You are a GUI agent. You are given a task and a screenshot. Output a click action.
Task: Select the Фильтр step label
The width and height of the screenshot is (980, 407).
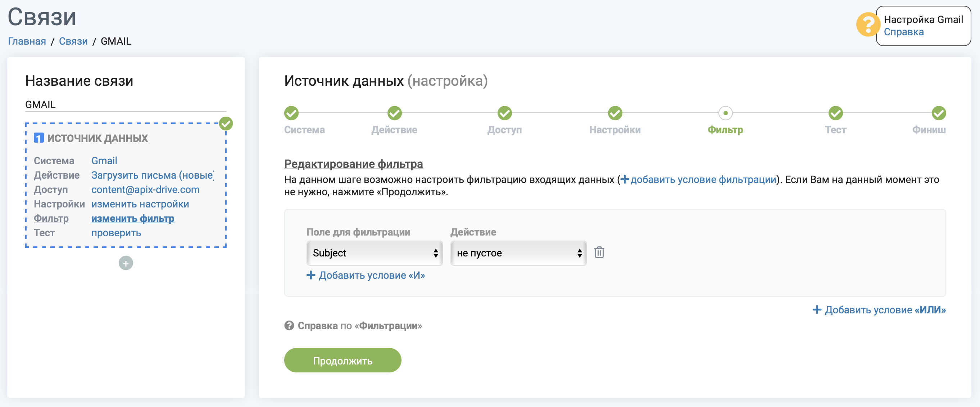tap(726, 130)
